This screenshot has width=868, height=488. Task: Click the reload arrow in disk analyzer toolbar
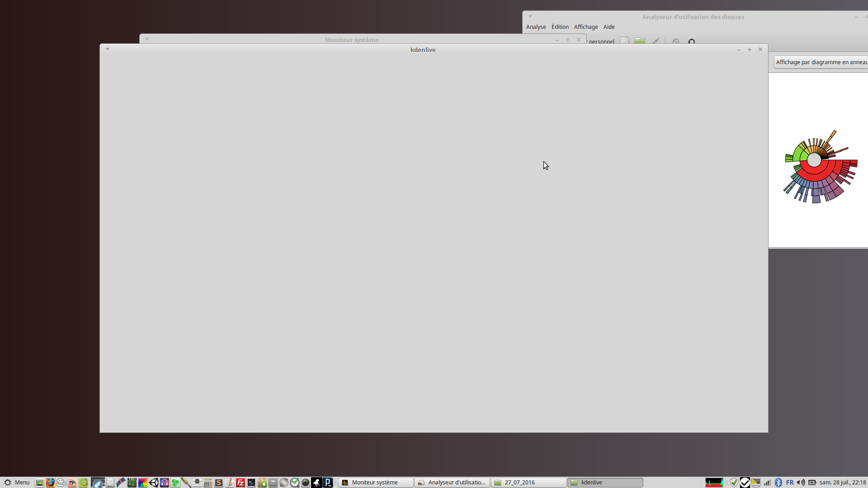coord(691,42)
